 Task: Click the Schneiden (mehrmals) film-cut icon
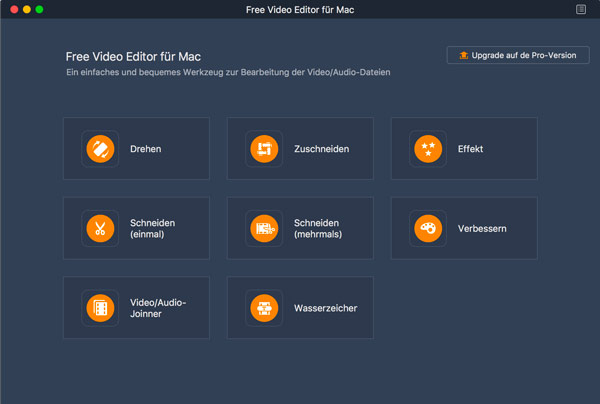coord(264,228)
